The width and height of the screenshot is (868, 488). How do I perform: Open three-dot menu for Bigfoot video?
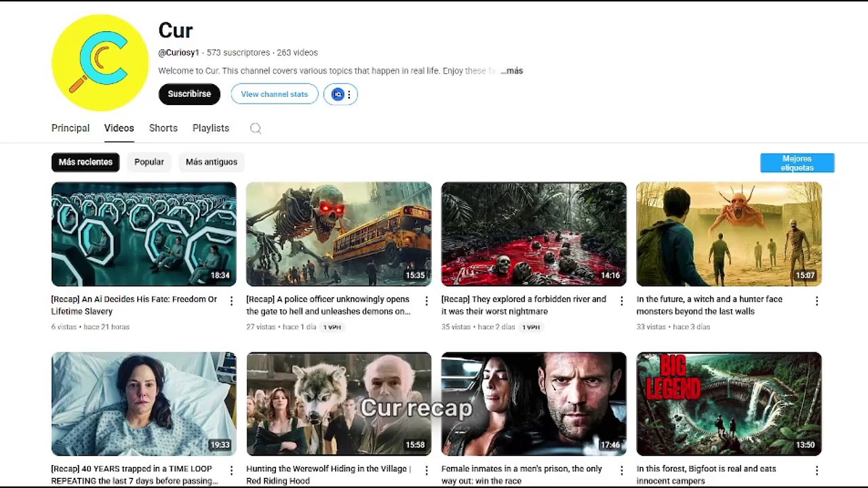(816, 470)
